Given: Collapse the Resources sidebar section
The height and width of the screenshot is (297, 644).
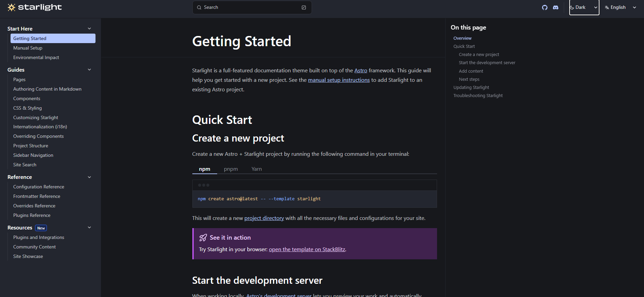Looking at the screenshot, I should [x=50, y=228].
